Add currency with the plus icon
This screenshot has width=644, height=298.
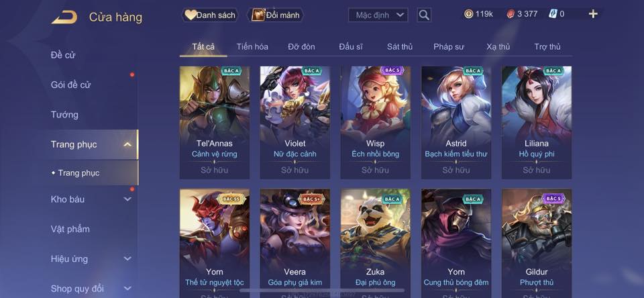click(x=592, y=14)
